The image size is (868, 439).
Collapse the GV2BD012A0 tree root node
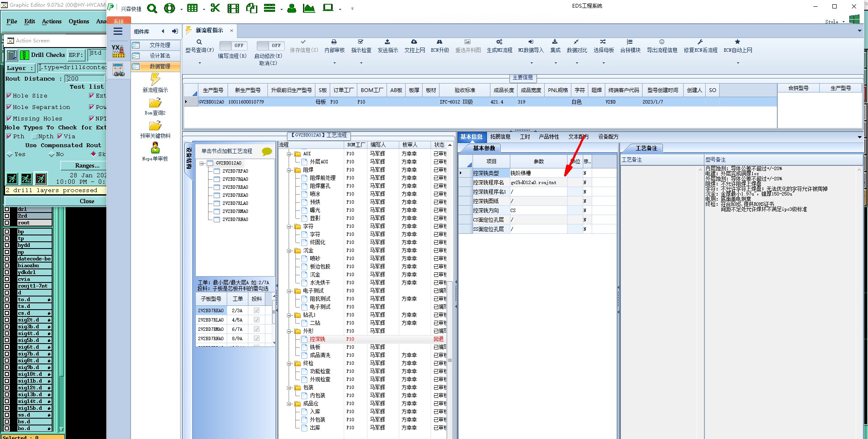tap(202, 163)
